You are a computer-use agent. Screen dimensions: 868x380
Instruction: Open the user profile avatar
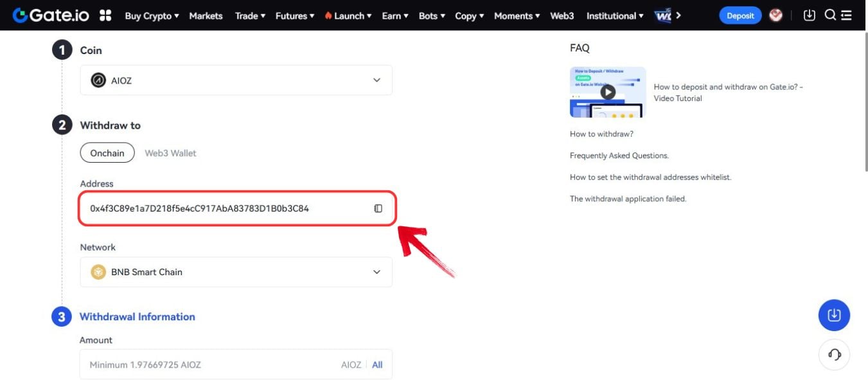click(776, 15)
